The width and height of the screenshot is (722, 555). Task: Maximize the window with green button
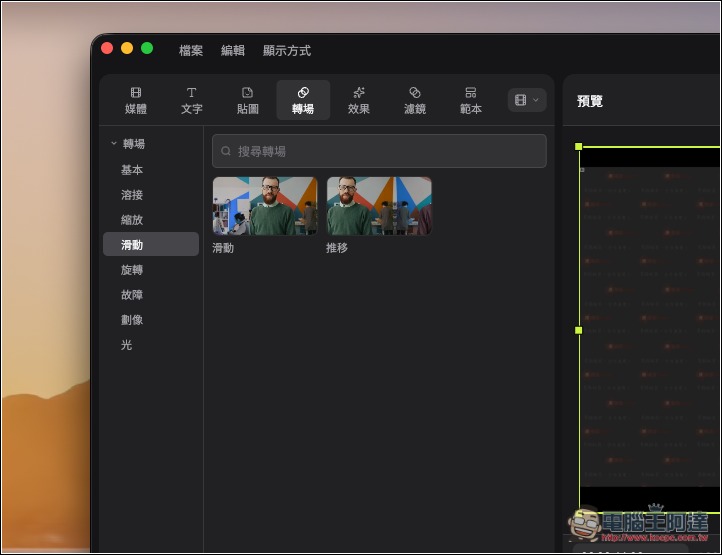coord(147,48)
